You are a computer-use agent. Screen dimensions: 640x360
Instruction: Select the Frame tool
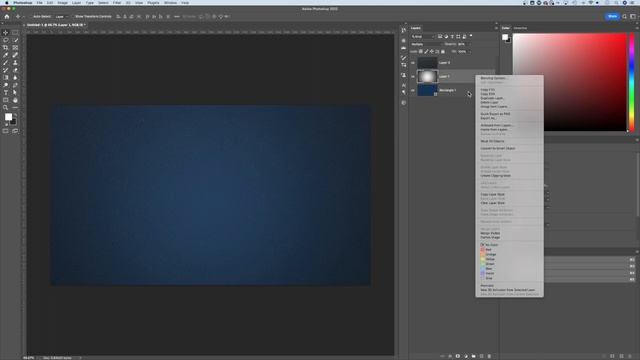tap(15, 47)
